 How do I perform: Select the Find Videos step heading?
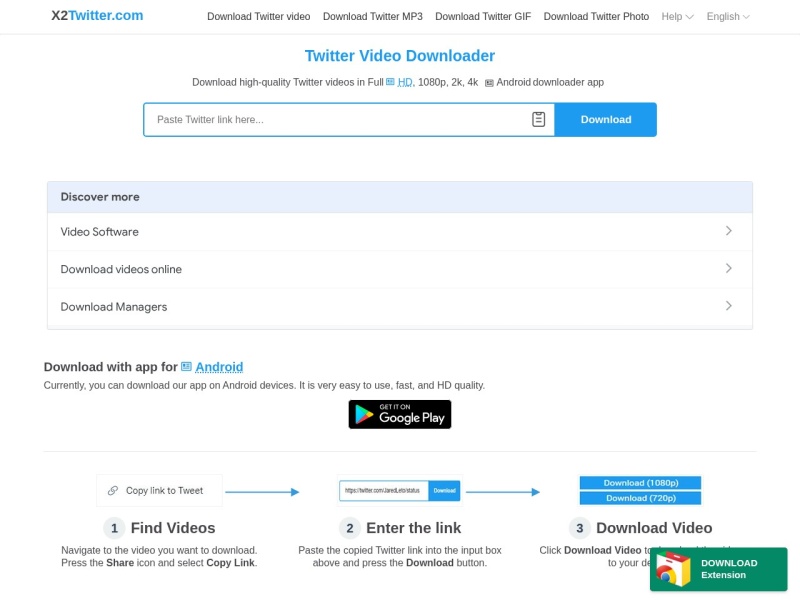coord(173,528)
